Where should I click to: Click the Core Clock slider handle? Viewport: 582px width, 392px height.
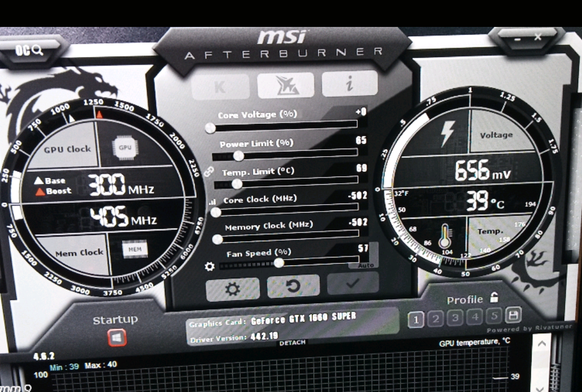click(x=216, y=213)
